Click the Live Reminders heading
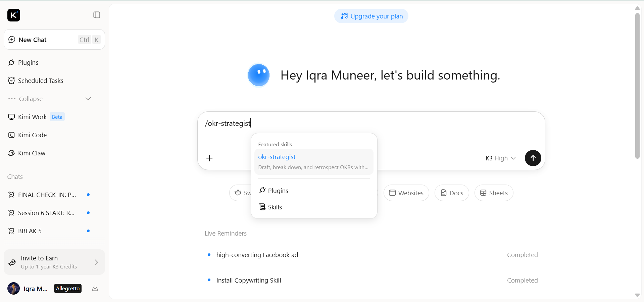Screen dimensions: 644x302 coord(226,234)
